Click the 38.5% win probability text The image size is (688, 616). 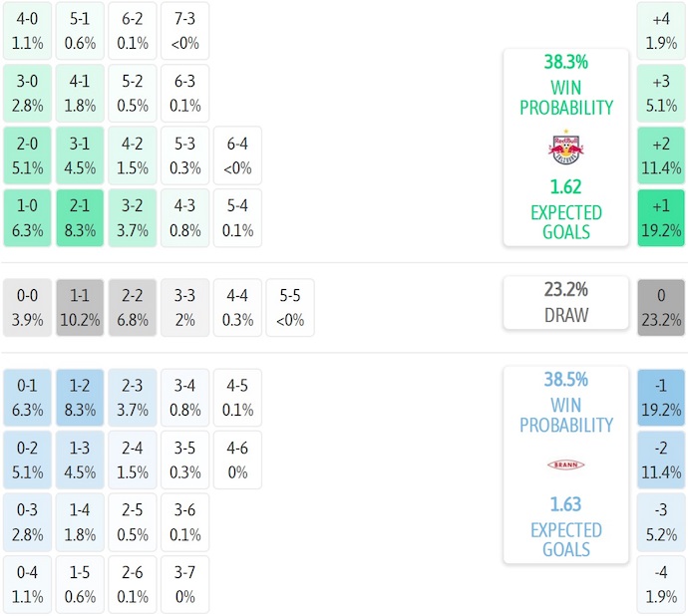(565, 380)
